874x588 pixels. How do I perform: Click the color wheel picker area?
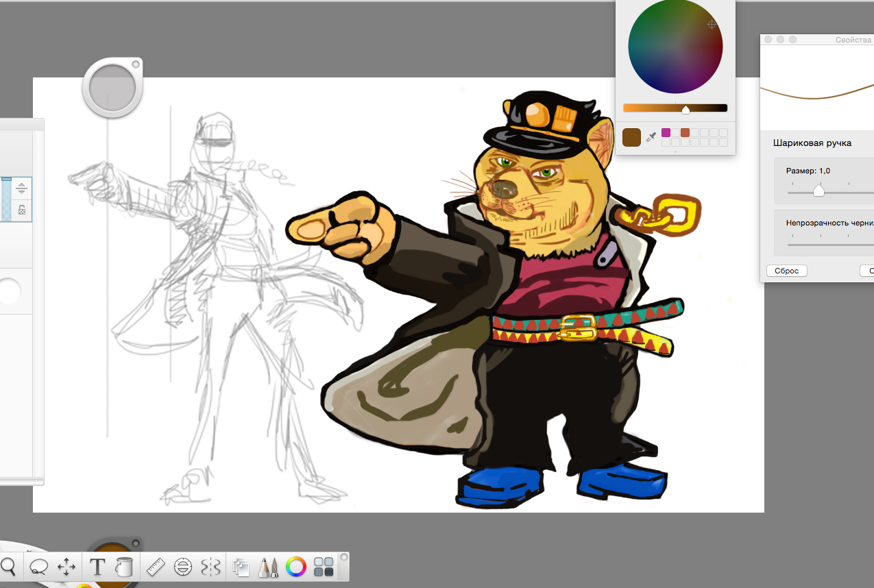pos(675,47)
